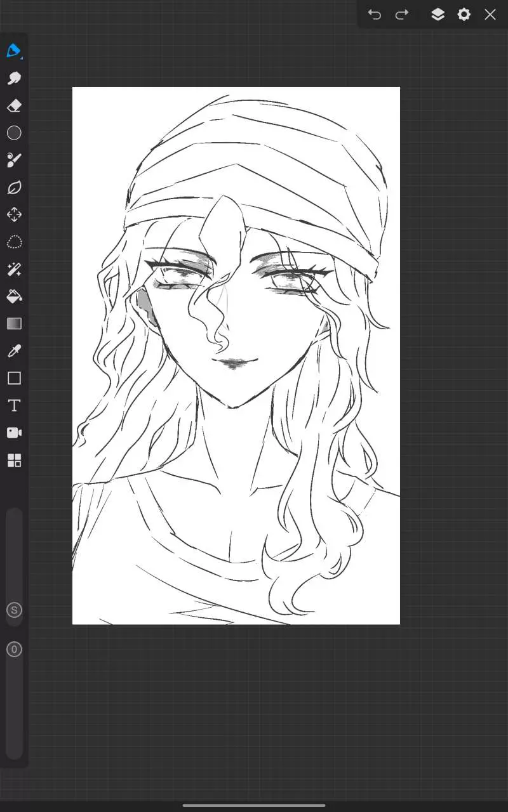Select the Smudge blend tool

pos(14,78)
